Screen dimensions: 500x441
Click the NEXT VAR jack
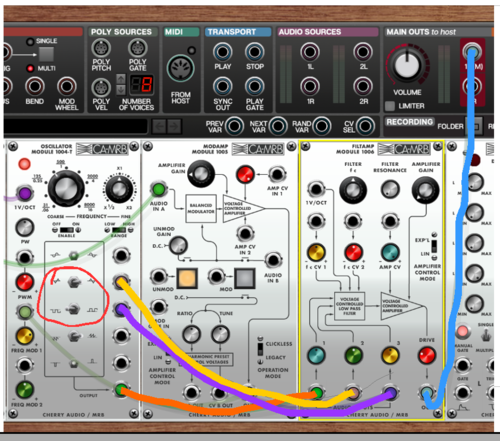278,126
